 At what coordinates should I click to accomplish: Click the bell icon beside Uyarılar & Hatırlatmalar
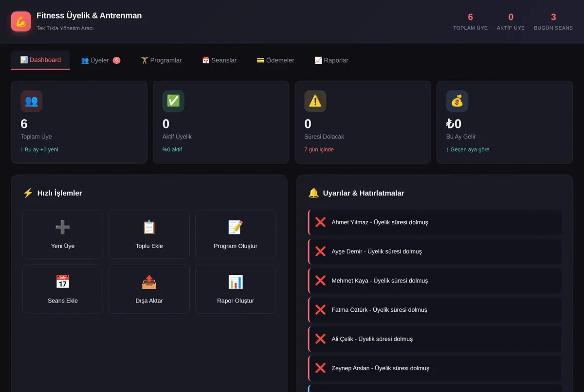[x=313, y=193]
